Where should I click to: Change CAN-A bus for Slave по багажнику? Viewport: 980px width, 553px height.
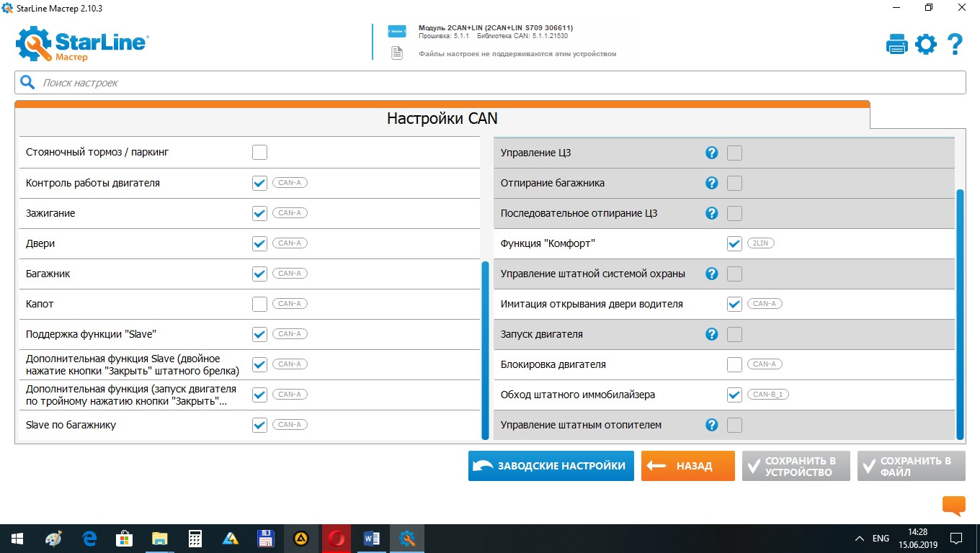tap(290, 425)
